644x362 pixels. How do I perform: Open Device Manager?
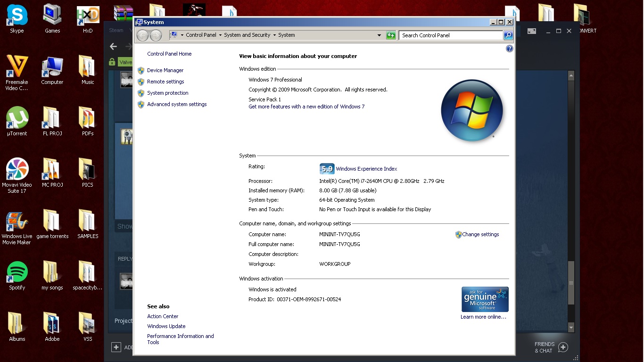pos(165,70)
